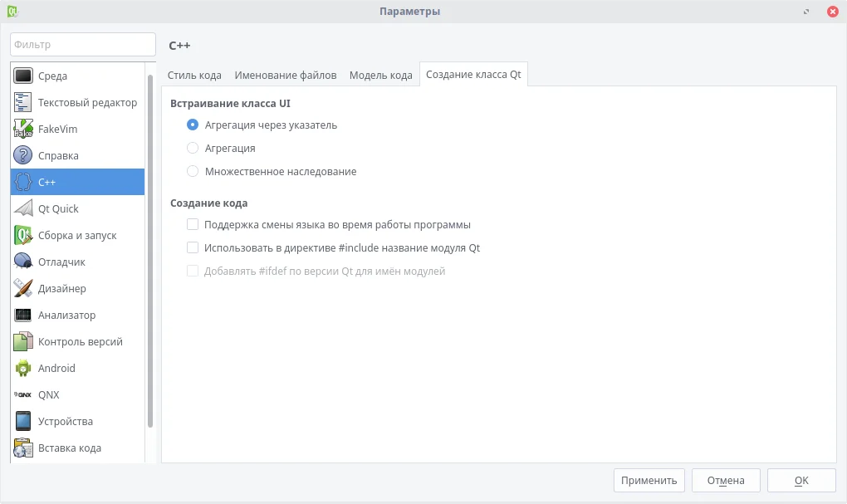Click the Qt Quick list label

click(x=58, y=208)
